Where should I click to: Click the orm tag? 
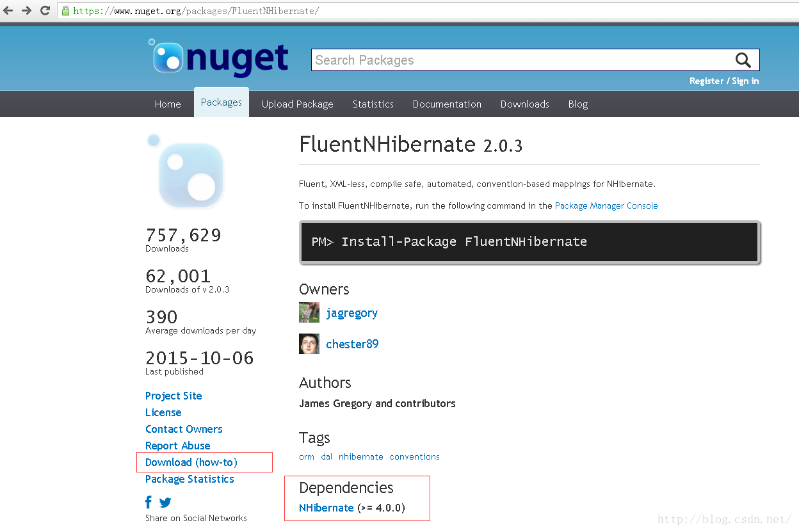click(x=307, y=456)
